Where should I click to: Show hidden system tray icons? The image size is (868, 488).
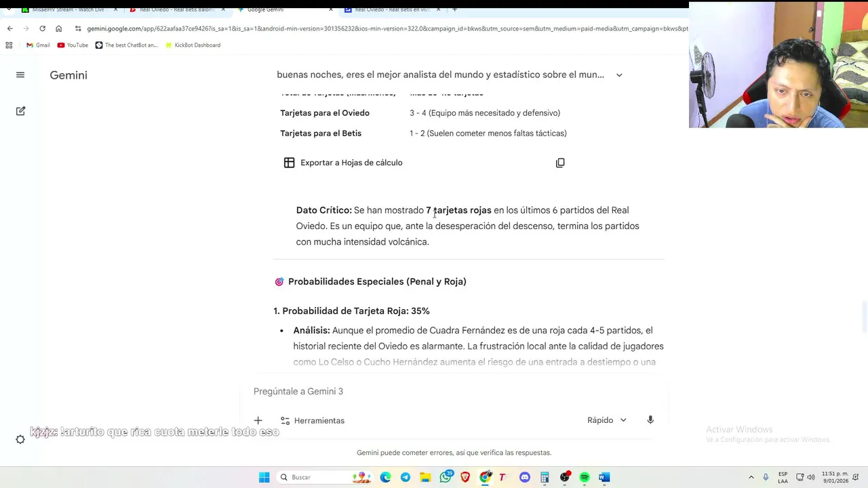click(x=751, y=477)
